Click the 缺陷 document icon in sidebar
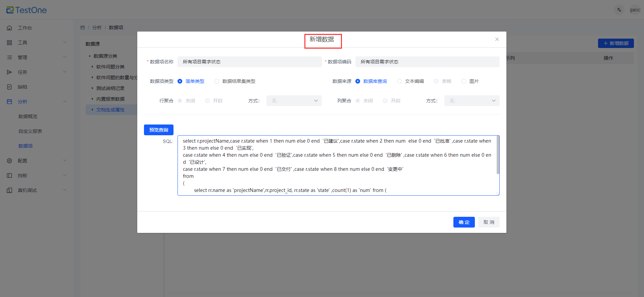This screenshot has width=644, height=297. (9, 87)
